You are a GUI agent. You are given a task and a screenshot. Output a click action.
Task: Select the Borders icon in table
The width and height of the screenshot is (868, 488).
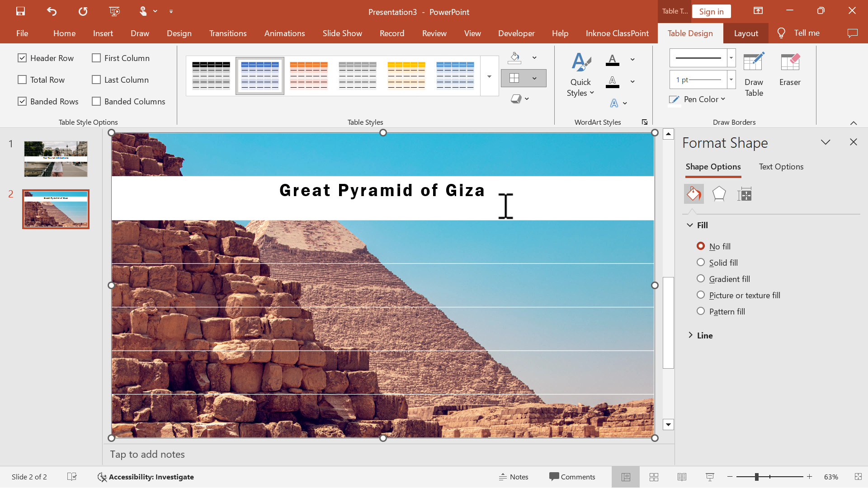tap(514, 77)
